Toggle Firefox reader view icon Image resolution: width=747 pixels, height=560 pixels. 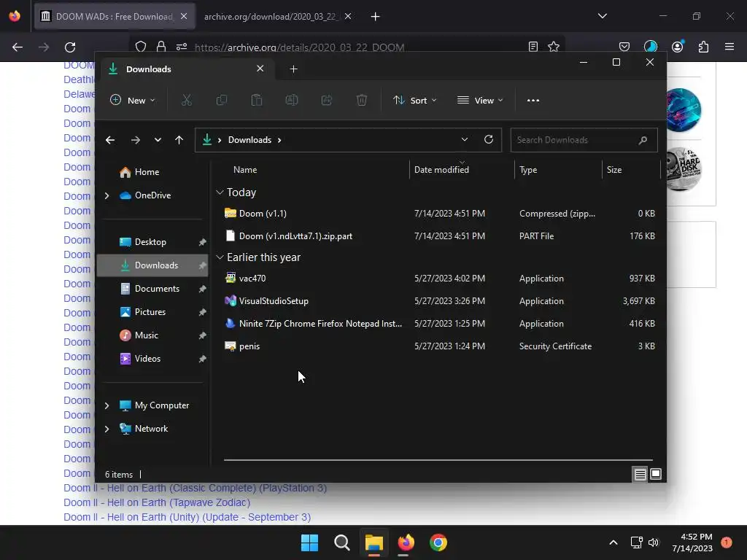[x=533, y=47]
